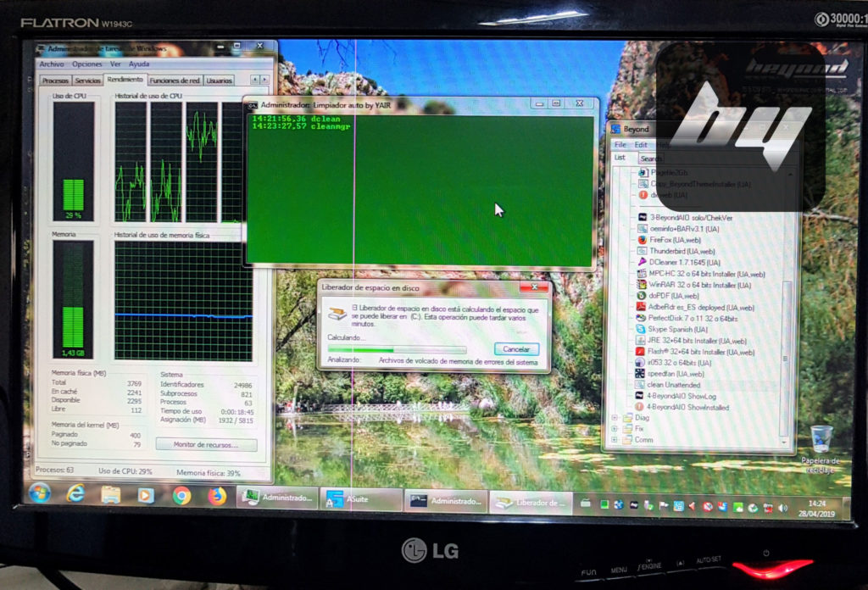Screen dimensions: 868x590
Task: Open the Windows Start menu orb
Action: click(x=39, y=493)
